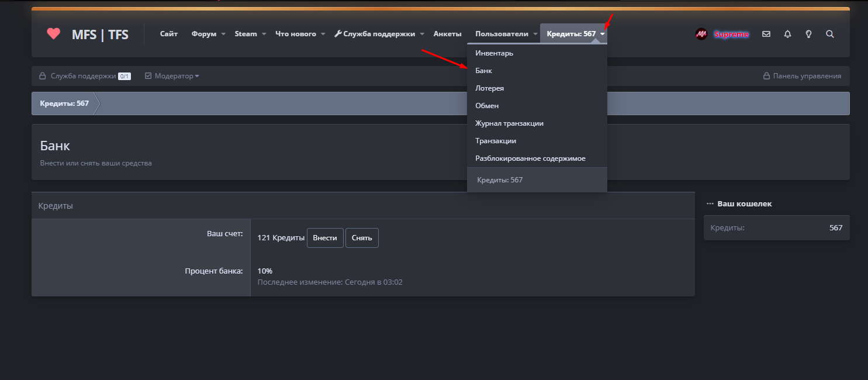Image resolution: width=868 pixels, height=380 pixels.
Task: Click the three-dots icon beside Ваш кошелек
Action: point(710,204)
